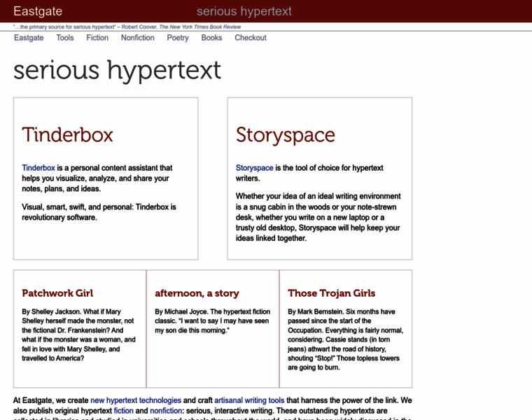Click 'Visual, smart, swift, and personal' text
The image size is (532, 420).
99,212
